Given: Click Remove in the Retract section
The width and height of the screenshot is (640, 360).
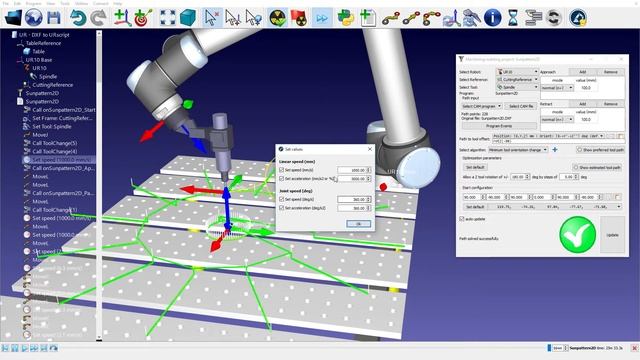Looking at the screenshot, I should 611,104.
